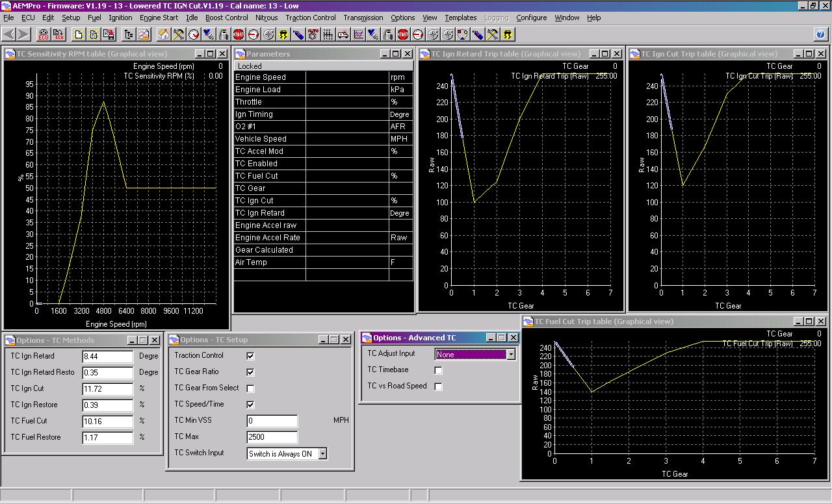Select the Engine Accel Rate parameter row
This screenshot has width=832, height=504.
(x=324, y=238)
